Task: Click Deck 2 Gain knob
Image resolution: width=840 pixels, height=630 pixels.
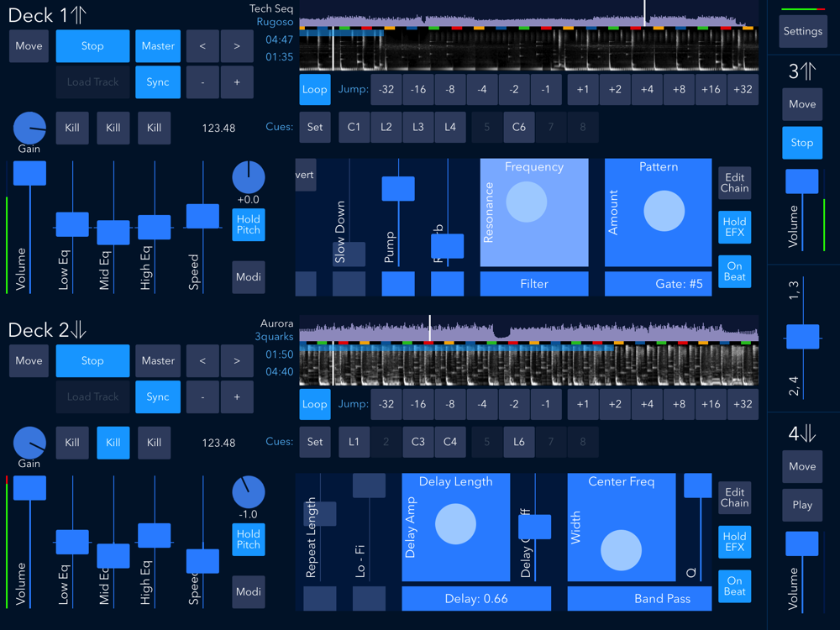Action: point(29,444)
